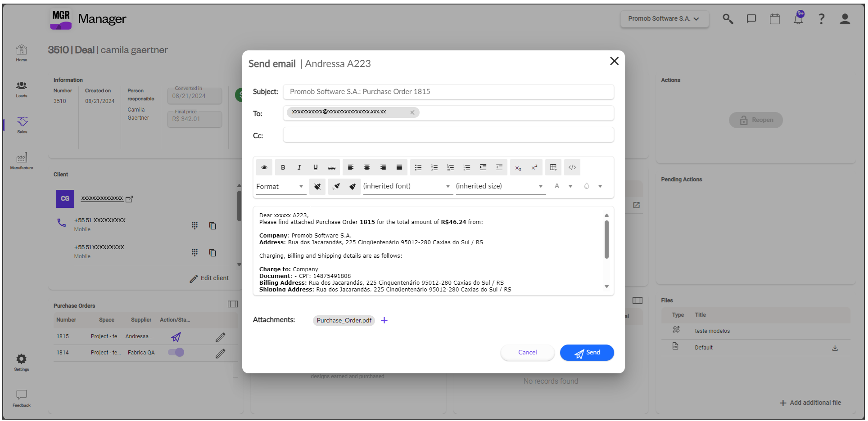
Task: Align text right
Action: pos(383,167)
